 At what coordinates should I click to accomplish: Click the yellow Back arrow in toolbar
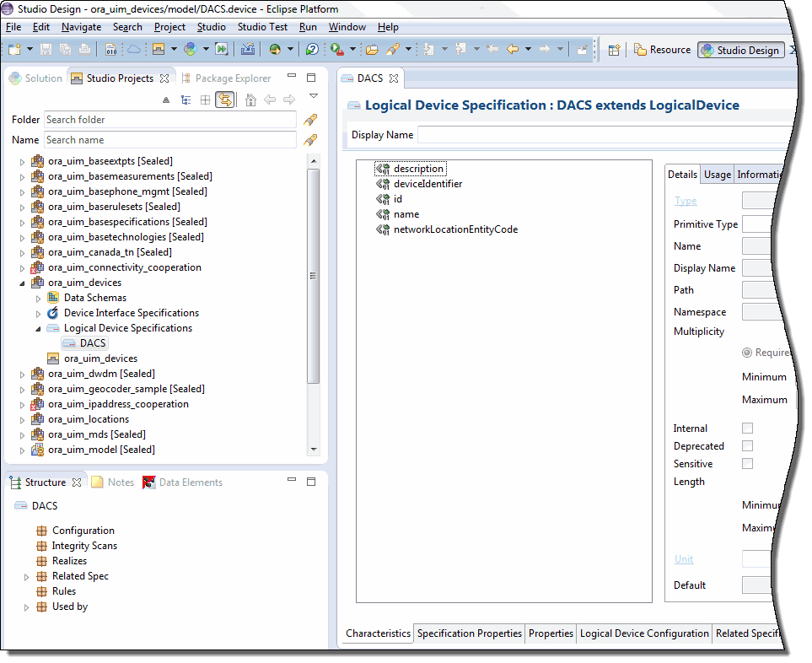[x=513, y=49]
